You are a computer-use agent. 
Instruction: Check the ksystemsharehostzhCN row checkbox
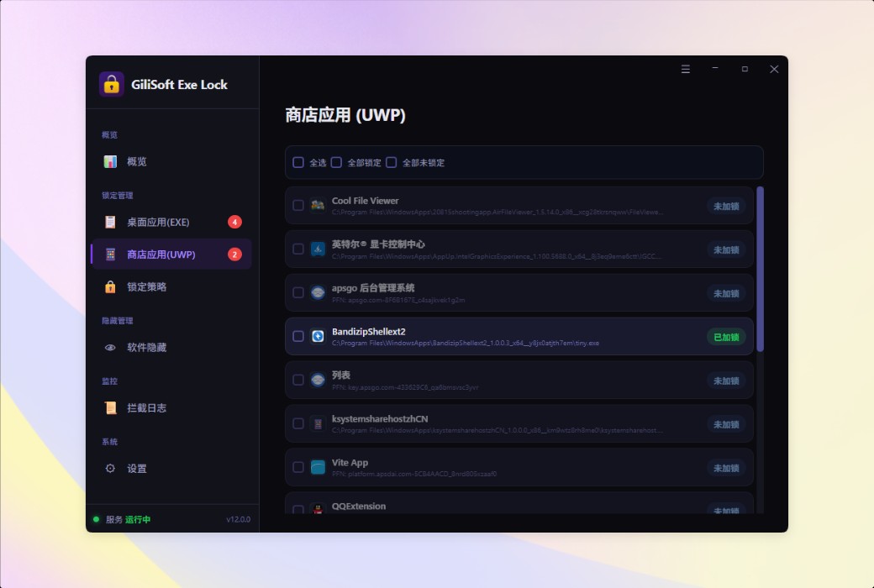(x=298, y=423)
